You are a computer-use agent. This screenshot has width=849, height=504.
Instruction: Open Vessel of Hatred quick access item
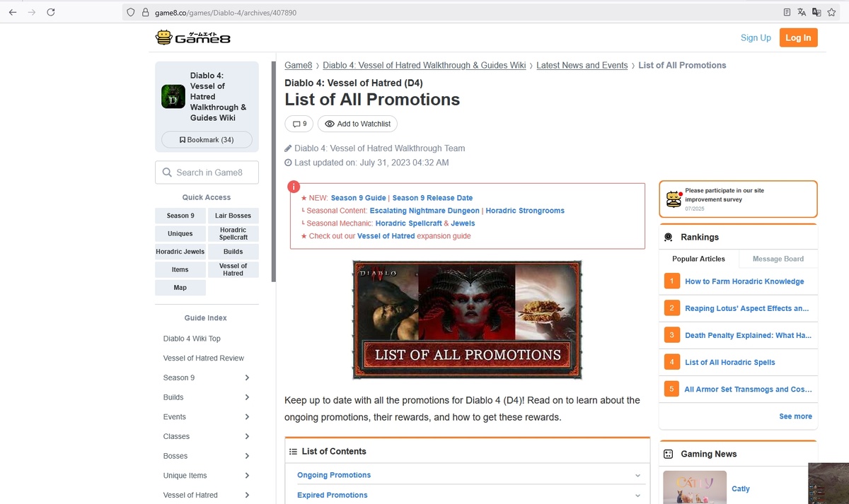(x=233, y=269)
